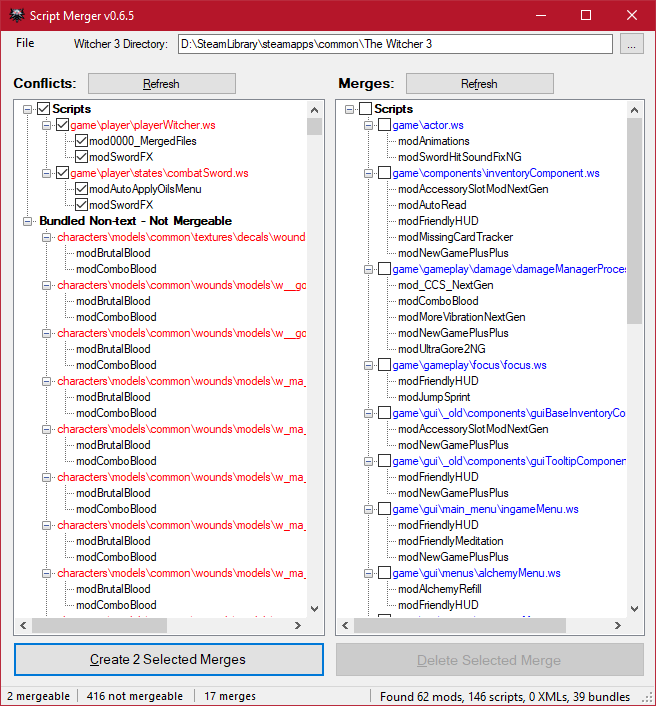This screenshot has width=656, height=706.
Task: Browse for directory with the ... button
Action: (x=631, y=44)
